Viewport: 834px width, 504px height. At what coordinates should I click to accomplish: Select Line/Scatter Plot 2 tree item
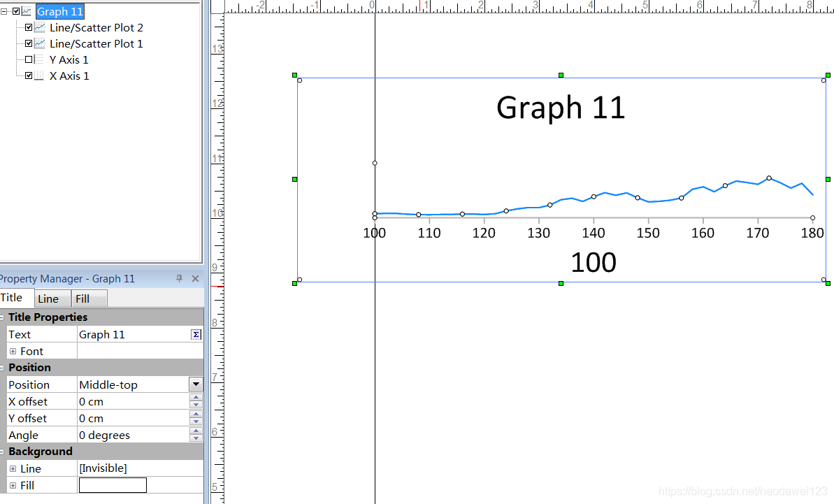pyautogui.click(x=96, y=28)
